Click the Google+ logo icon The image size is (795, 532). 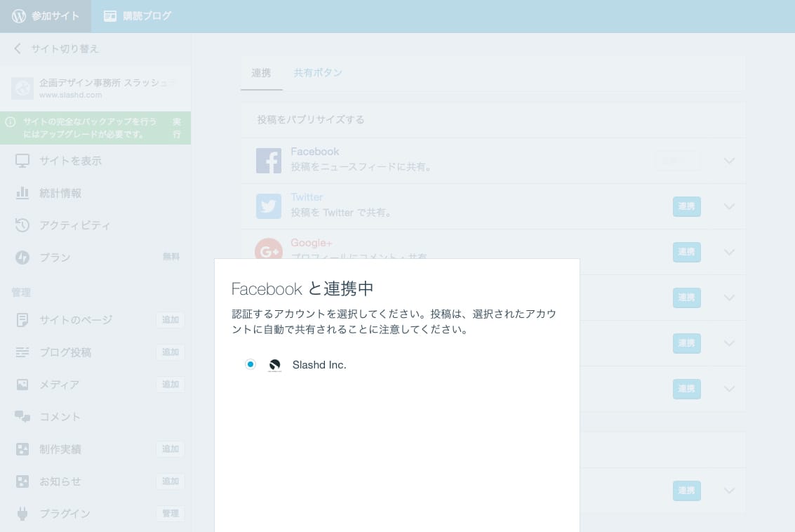[269, 250]
